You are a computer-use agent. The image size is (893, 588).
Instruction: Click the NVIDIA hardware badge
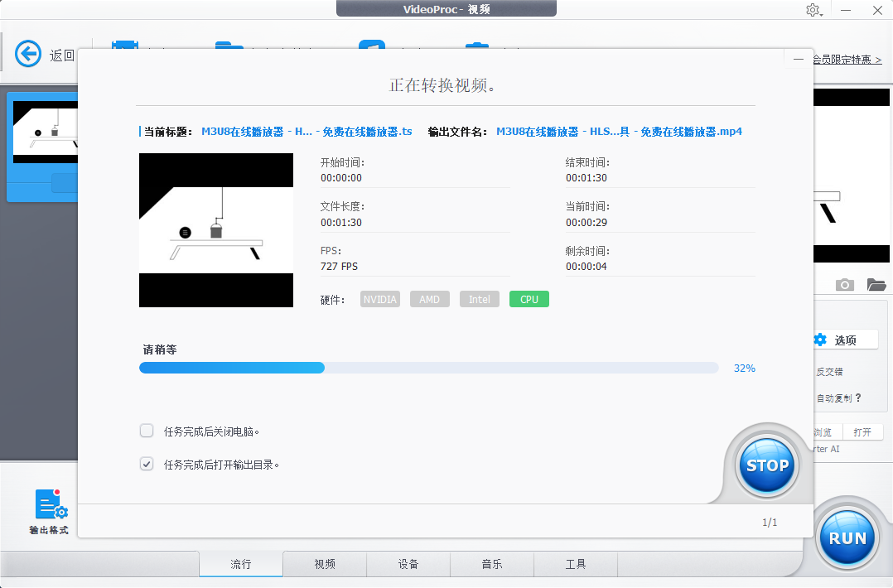click(x=380, y=300)
